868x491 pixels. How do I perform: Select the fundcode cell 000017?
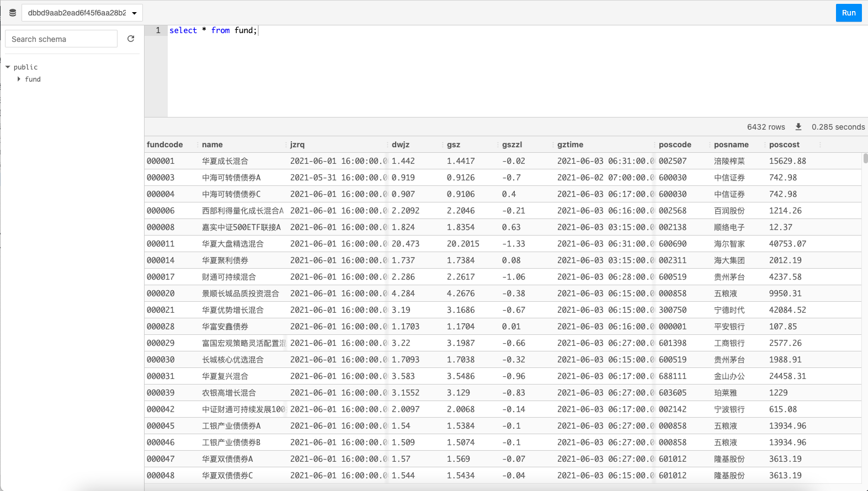(x=161, y=277)
